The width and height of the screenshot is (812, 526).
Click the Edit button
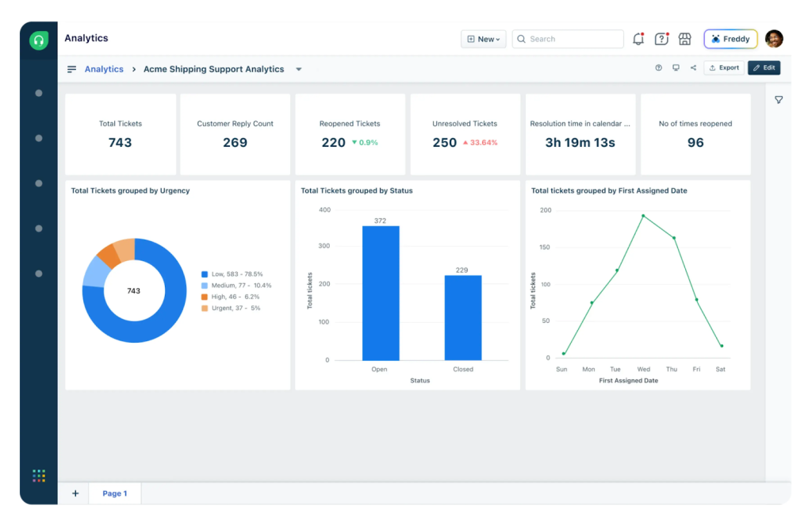point(764,67)
